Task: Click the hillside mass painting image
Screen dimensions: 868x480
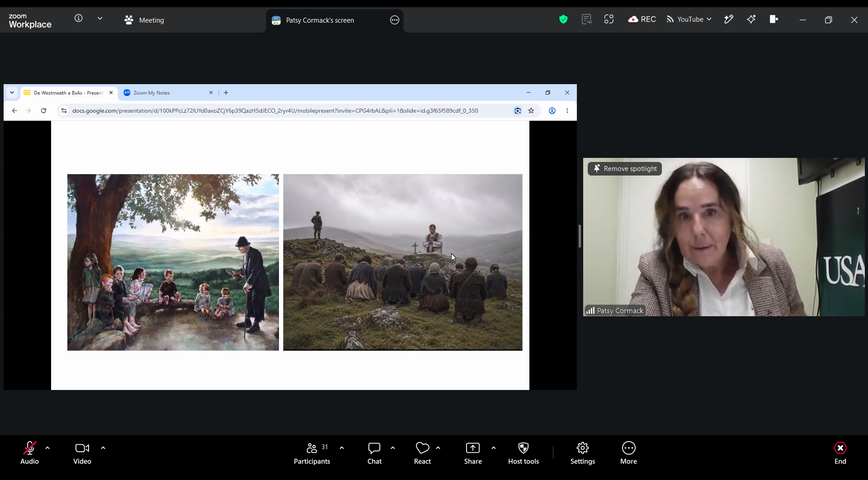Action: click(403, 262)
